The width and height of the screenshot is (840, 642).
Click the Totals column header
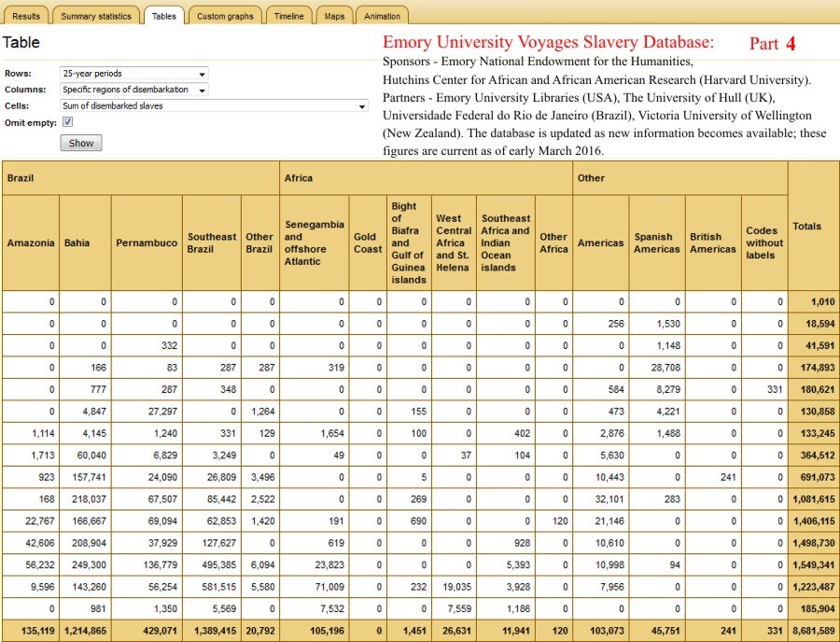[807, 226]
